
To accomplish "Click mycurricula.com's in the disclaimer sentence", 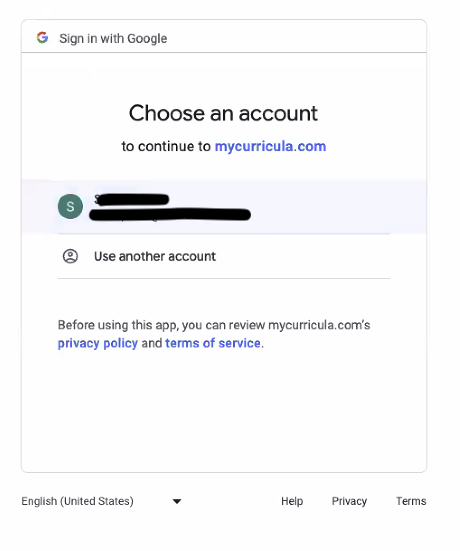I will [319, 325].
